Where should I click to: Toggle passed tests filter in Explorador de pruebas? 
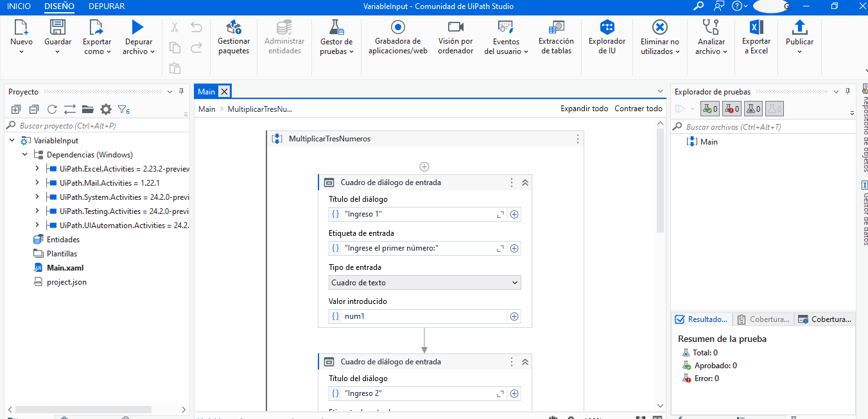[x=709, y=109]
